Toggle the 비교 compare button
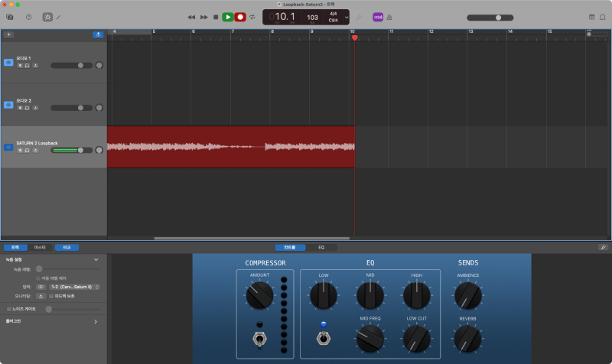 (67, 247)
